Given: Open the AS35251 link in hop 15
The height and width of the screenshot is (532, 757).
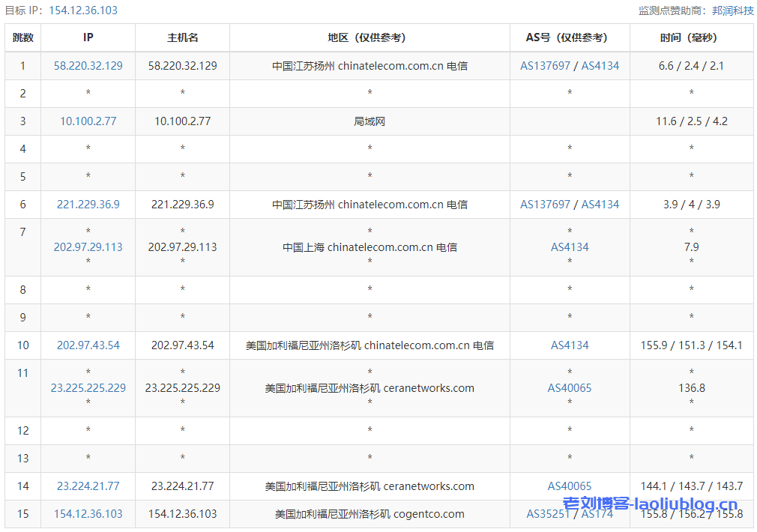Looking at the screenshot, I should tap(548, 514).
